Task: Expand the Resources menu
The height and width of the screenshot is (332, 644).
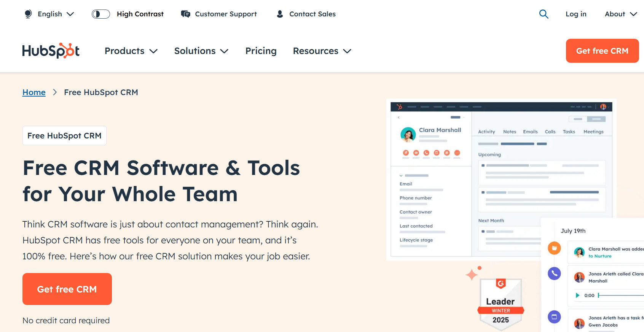Action: (322, 51)
